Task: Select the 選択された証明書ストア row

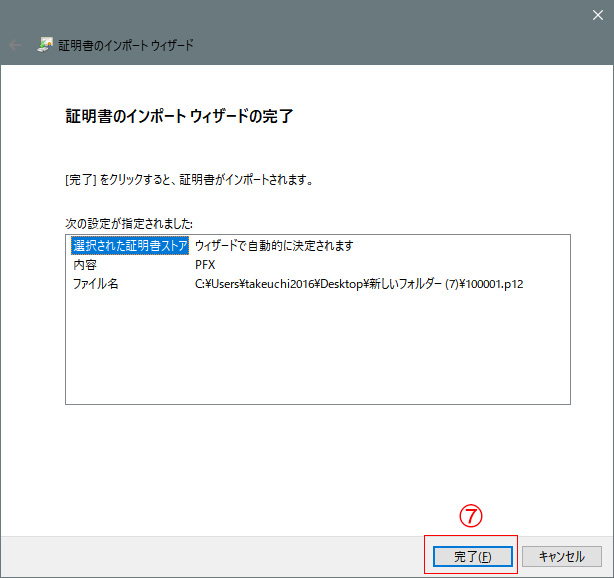Action: (x=130, y=246)
